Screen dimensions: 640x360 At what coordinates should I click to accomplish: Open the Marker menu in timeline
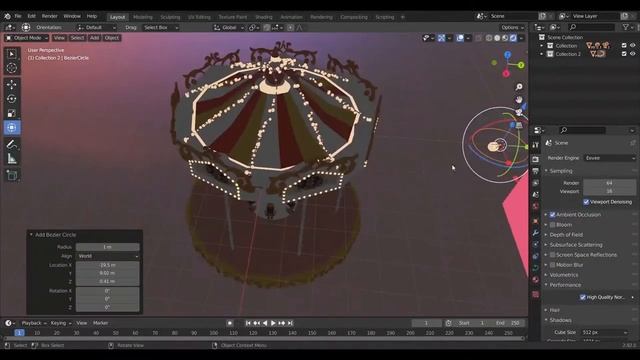[x=100, y=323]
